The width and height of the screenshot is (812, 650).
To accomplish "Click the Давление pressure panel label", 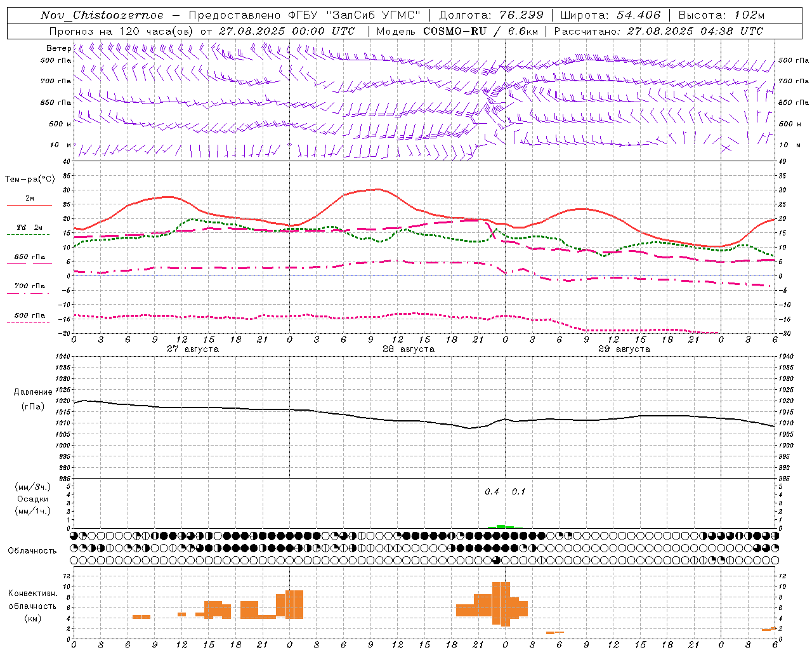I will pos(33,392).
